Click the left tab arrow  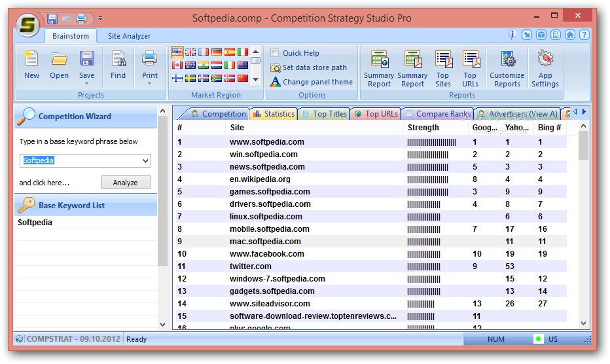pyautogui.click(x=575, y=112)
